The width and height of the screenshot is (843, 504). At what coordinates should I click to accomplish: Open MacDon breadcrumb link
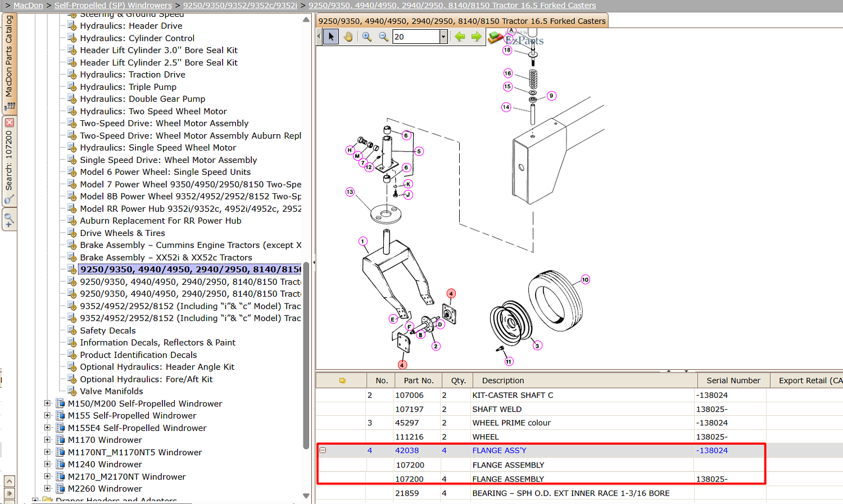coord(28,6)
